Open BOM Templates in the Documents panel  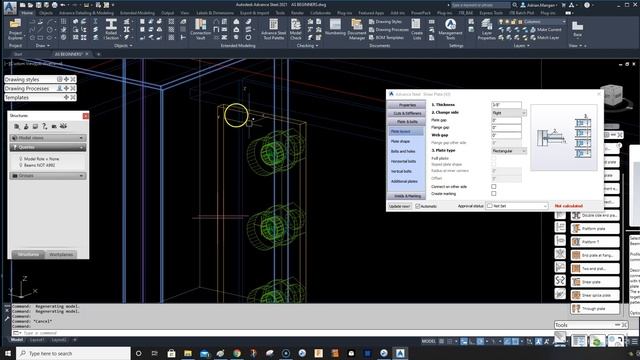(386, 38)
